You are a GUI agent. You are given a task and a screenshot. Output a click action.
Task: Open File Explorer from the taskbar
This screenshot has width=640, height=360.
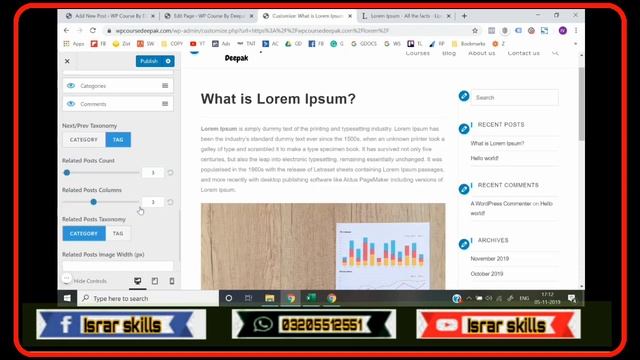pyautogui.click(x=269, y=298)
